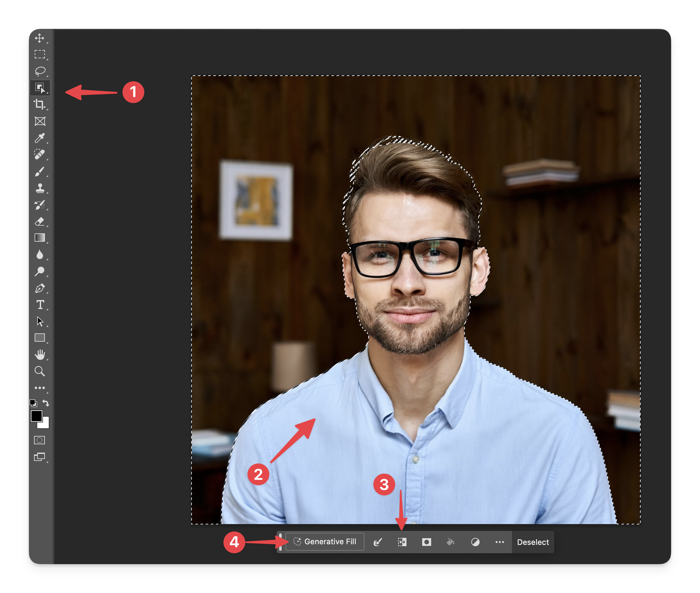Image resolution: width=700 pixels, height=593 pixels.
Task: Select the Eyedropper tool
Action: click(40, 138)
